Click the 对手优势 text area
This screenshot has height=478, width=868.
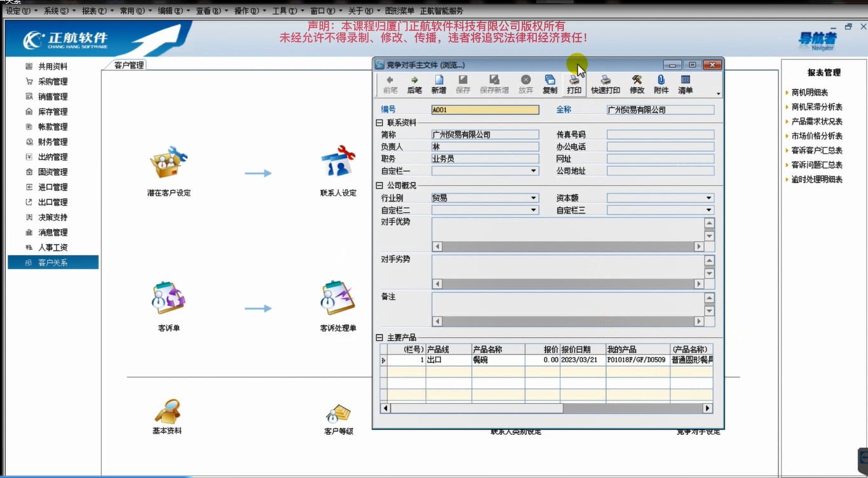click(567, 230)
